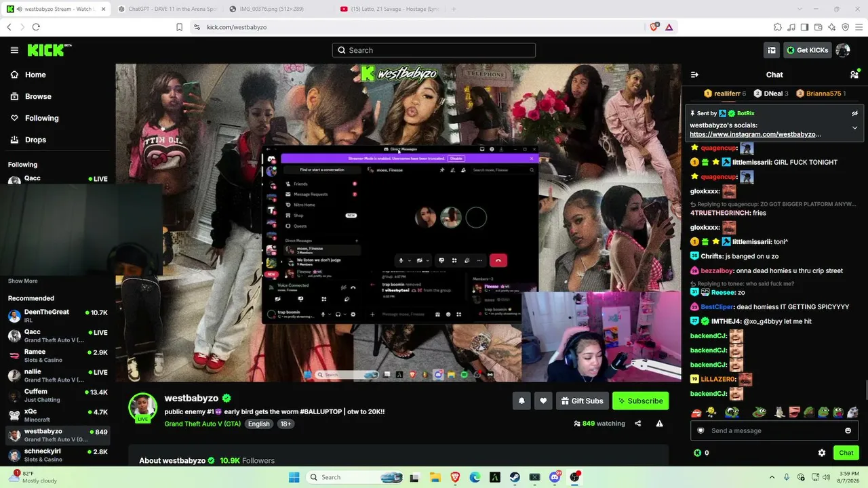The height and width of the screenshot is (488, 868).
Task: Click the Gift Subs button
Action: [582, 401]
